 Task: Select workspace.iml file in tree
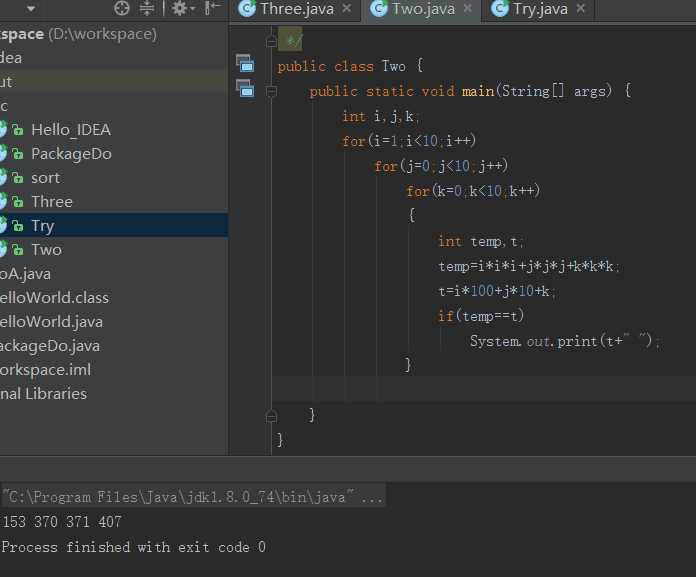[x=45, y=369]
